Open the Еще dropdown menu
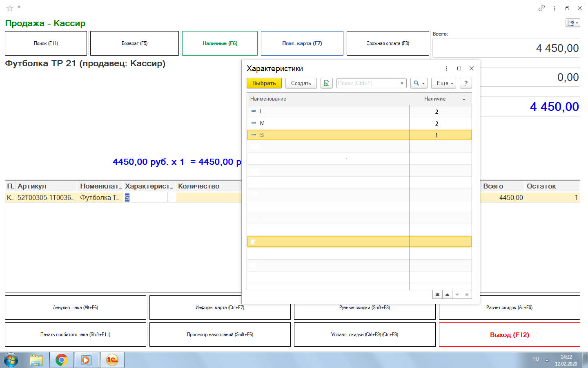This screenshot has width=588, height=368. pos(443,83)
